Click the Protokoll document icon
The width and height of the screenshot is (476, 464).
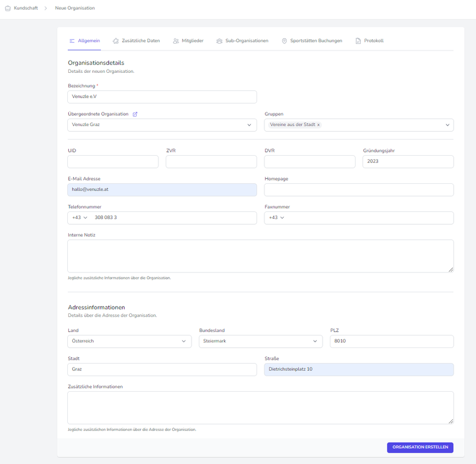pos(358,41)
